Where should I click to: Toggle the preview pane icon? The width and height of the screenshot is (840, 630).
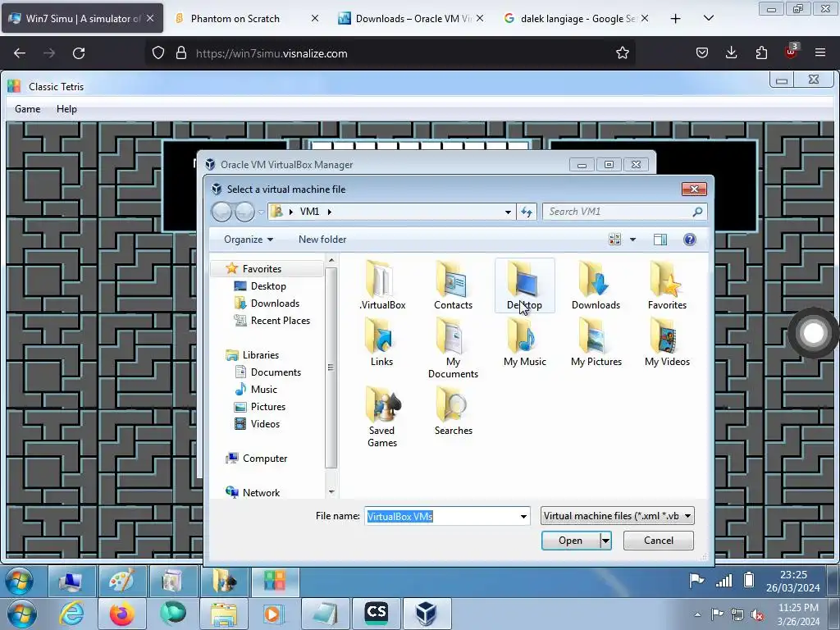point(660,240)
